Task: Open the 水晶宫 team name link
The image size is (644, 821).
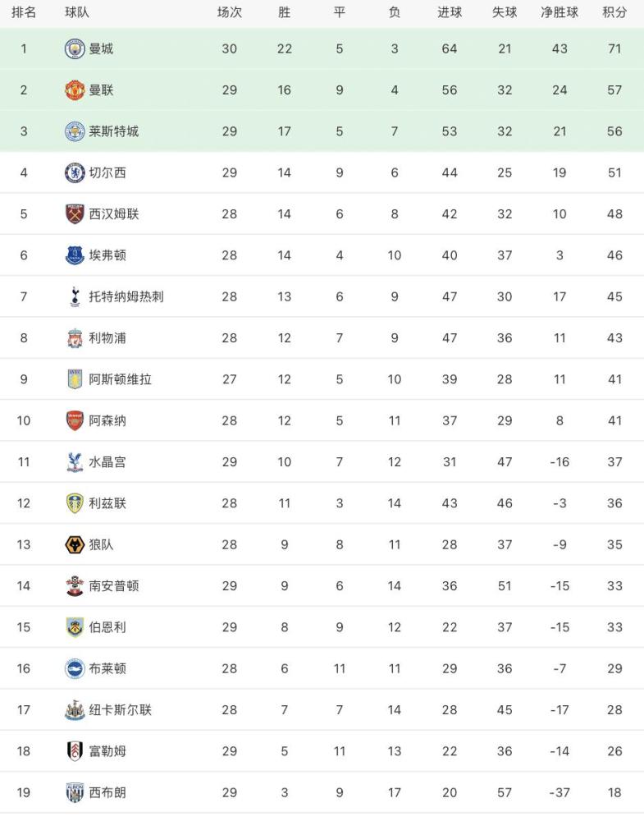Action: [107, 462]
